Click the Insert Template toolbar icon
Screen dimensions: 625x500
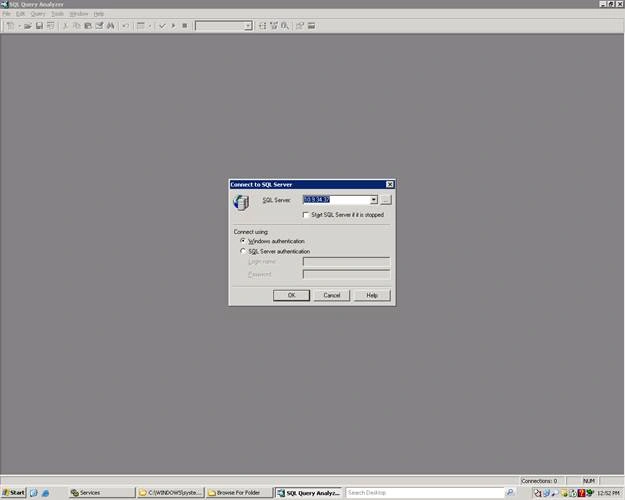click(x=51, y=26)
